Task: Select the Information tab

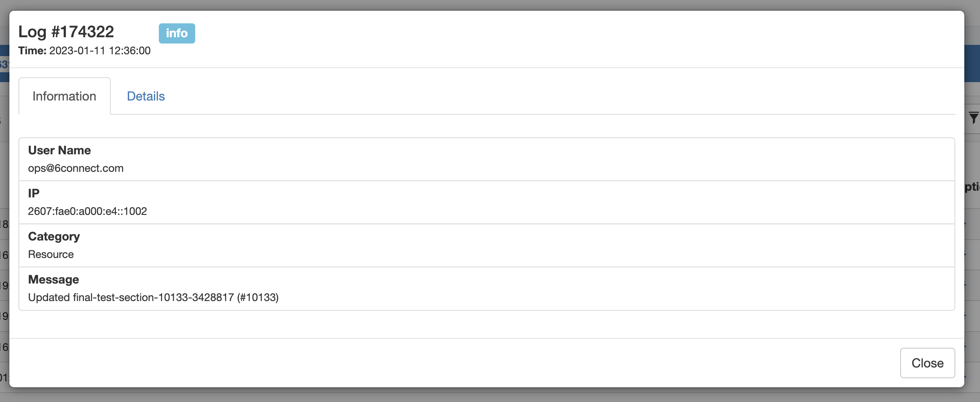Action: pos(64,96)
